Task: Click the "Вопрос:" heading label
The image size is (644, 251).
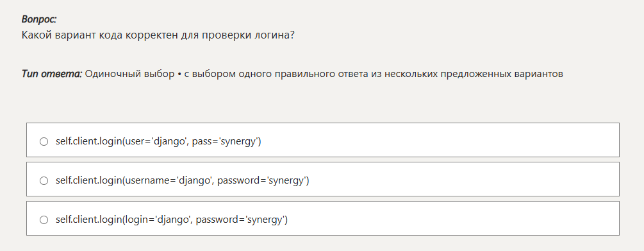Action: click(x=39, y=19)
